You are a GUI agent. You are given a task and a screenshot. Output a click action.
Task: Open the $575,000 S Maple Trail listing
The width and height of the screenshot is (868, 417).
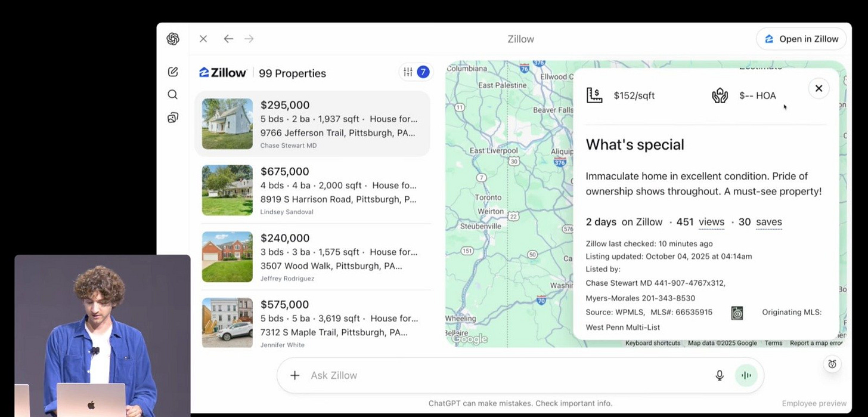point(312,323)
